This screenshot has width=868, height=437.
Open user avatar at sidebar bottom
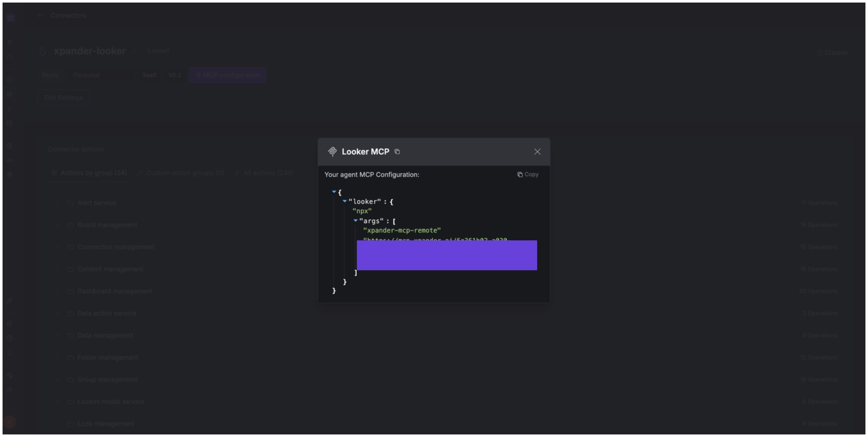tap(9, 422)
